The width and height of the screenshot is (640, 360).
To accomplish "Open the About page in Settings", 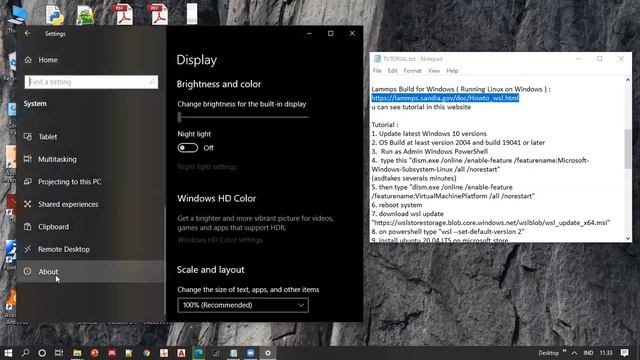I will pyautogui.click(x=91, y=271).
